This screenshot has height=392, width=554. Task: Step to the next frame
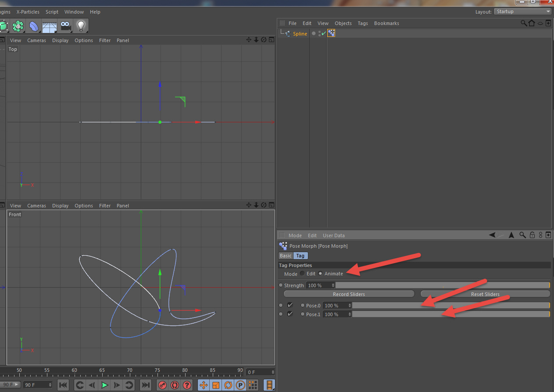117,385
